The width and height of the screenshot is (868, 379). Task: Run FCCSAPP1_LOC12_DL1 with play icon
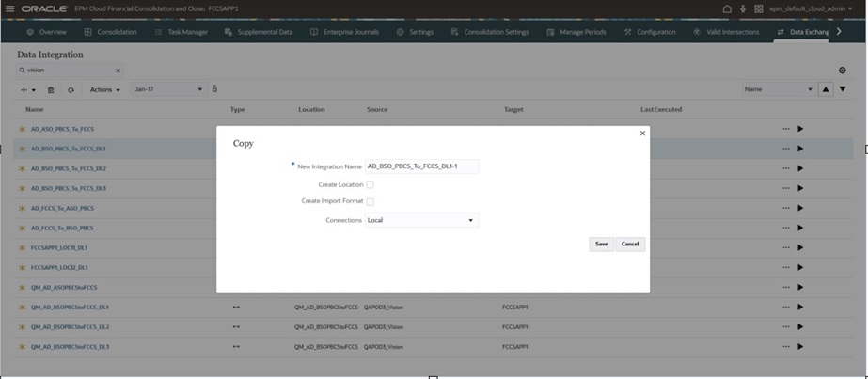click(x=800, y=267)
